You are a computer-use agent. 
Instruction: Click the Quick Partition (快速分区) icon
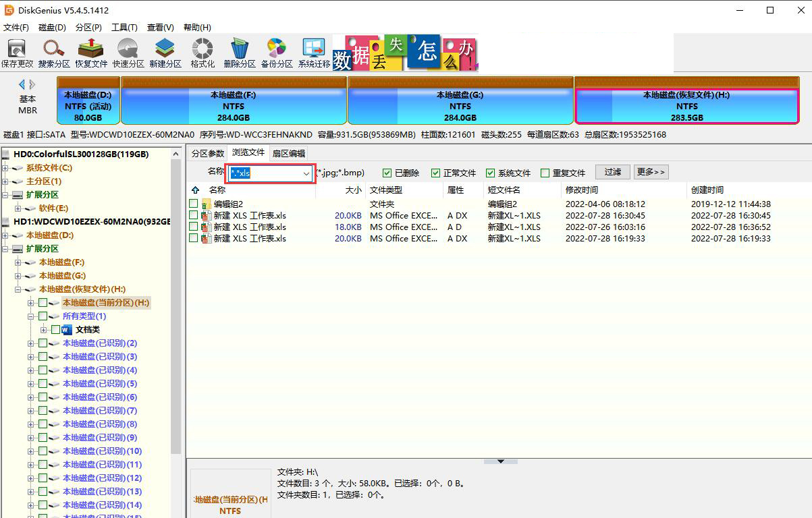[128, 53]
